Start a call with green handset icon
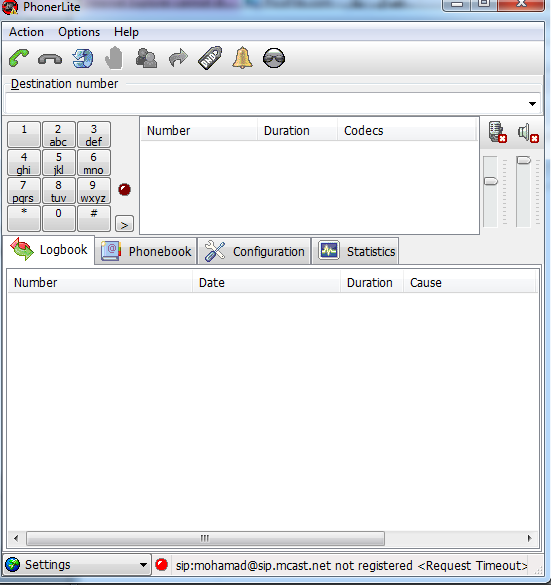Image resolution: width=551 pixels, height=585 pixels. click(18, 58)
